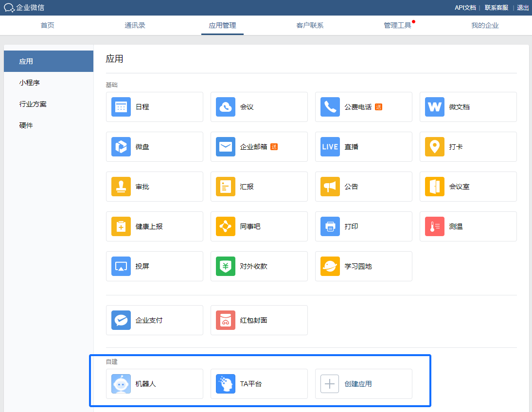Open 行业方案 in the sidebar

click(33, 104)
